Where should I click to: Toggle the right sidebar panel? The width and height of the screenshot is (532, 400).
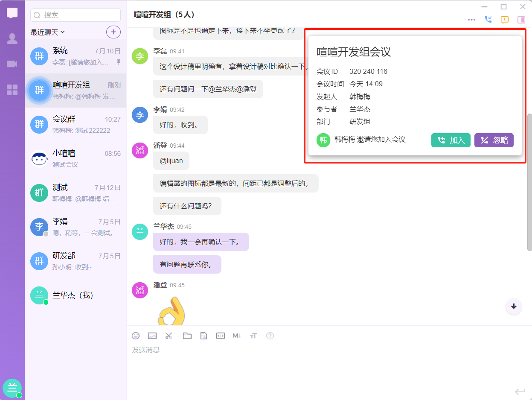point(521,20)
